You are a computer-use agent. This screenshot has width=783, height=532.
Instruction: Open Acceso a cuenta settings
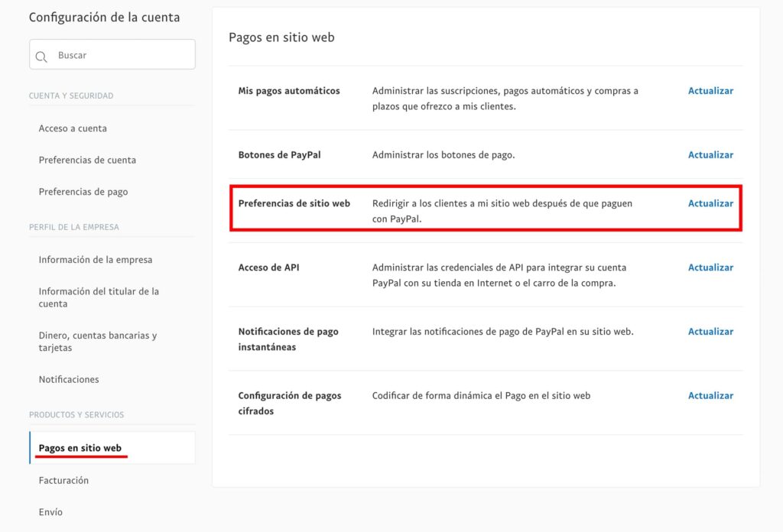coord(73,128)
